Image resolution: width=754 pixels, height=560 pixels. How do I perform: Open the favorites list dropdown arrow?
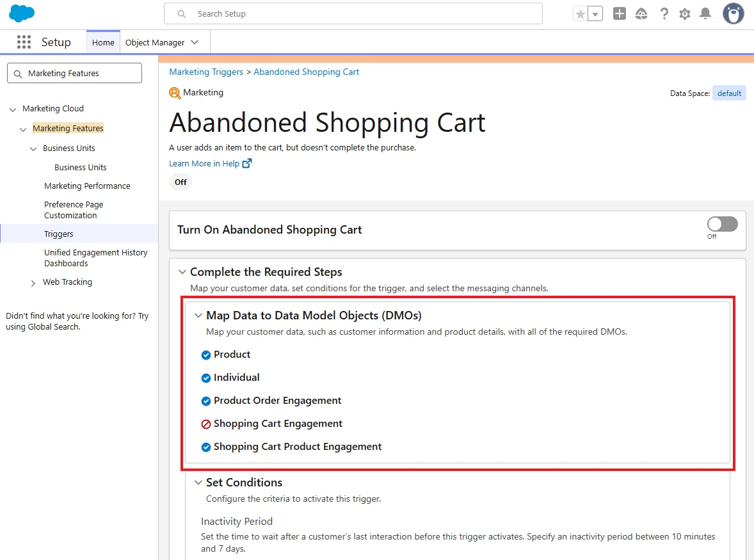pyautogui.click(x=595, y=14)
